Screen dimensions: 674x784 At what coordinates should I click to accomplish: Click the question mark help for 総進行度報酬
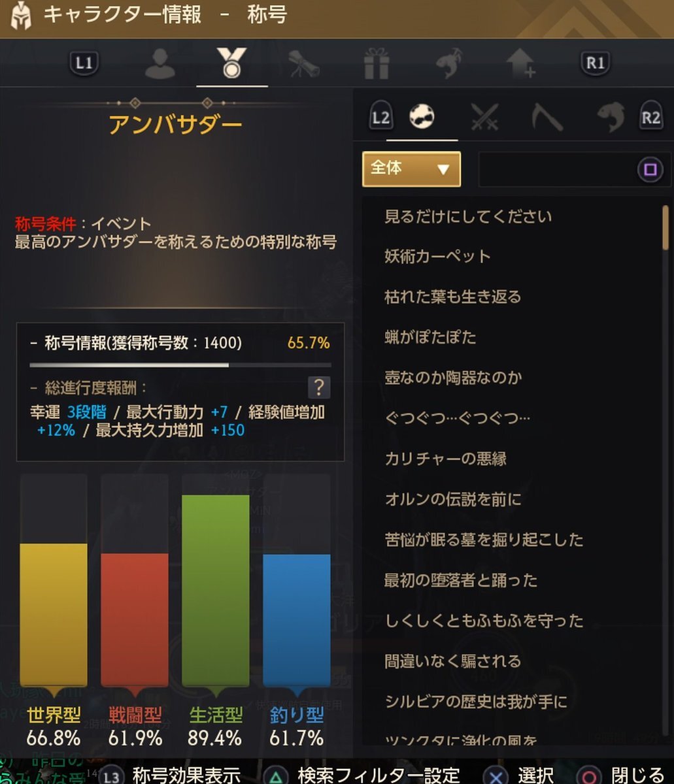click(318, 387)
